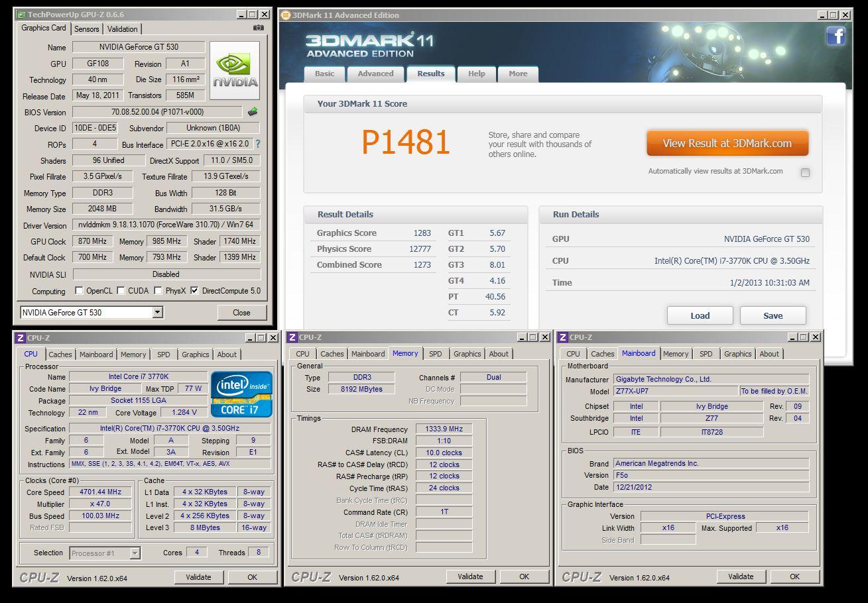Click the BIOS save chip icon in GPU-Z
Image resolution: width=868 pixels, height=603 pixels.
pyautogui.click(x=253, y=112)
